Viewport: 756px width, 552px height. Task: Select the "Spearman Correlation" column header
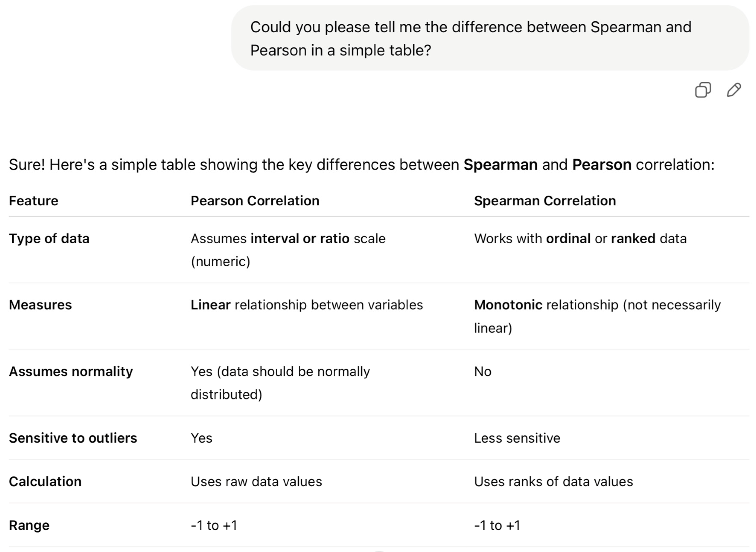point(545,201)
